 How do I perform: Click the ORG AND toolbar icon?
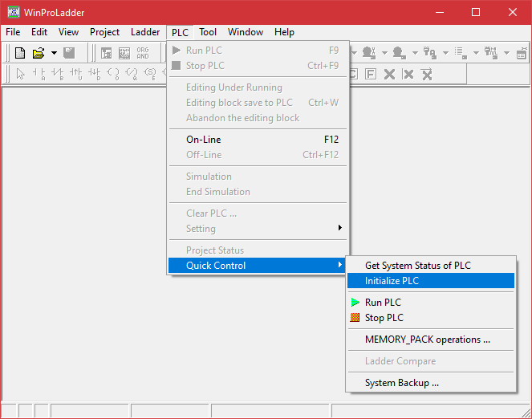143,53
